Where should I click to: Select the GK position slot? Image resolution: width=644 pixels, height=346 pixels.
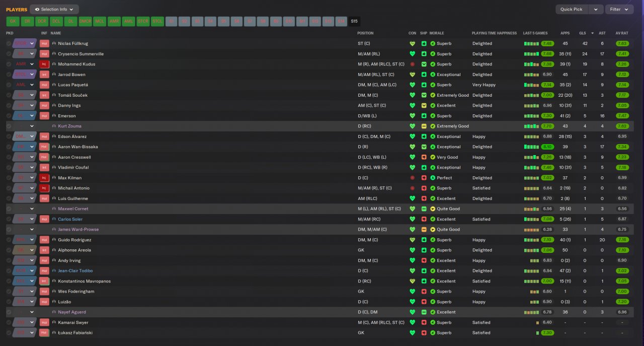pos(13,21)
